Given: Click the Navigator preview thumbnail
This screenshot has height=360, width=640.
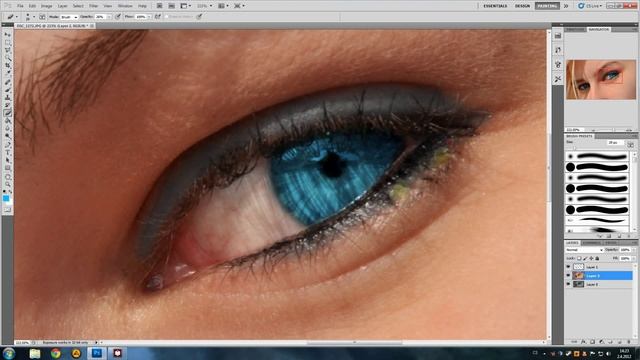Looking at the screenshot, I should coord(601,80).
